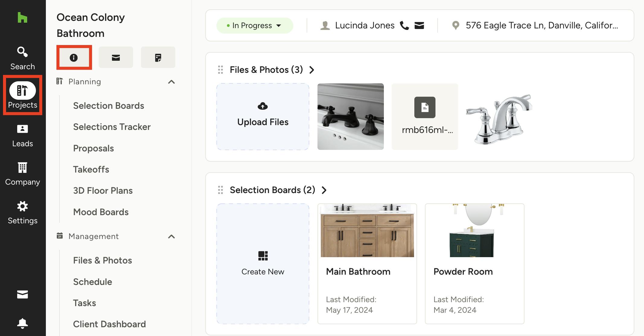
Task: Open the Powder Room board card
Action: point(475,264)
